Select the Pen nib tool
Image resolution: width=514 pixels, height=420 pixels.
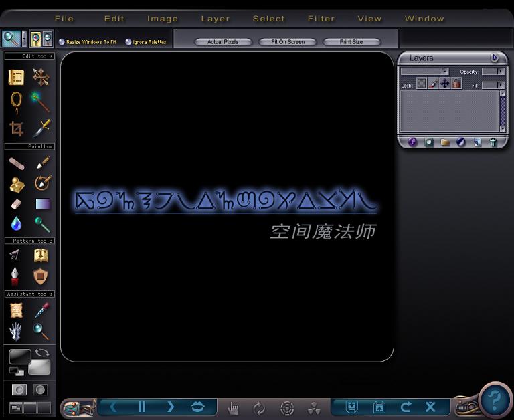point(15,276)
